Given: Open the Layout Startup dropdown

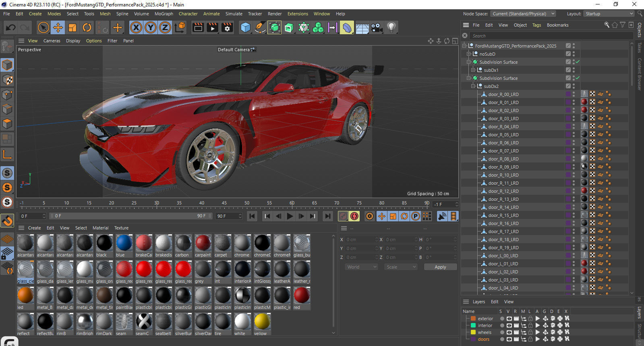Looking at the screenshot, I should [x=609, y=14].
